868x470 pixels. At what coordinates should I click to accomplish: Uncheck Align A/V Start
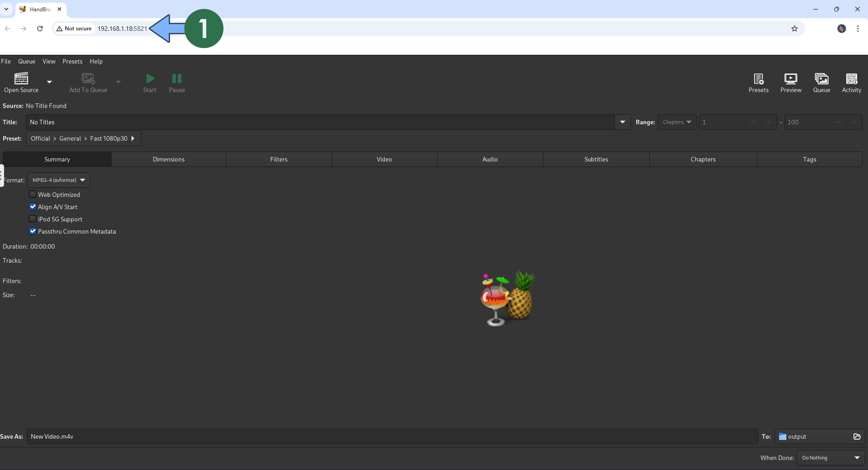pos(33,207)
